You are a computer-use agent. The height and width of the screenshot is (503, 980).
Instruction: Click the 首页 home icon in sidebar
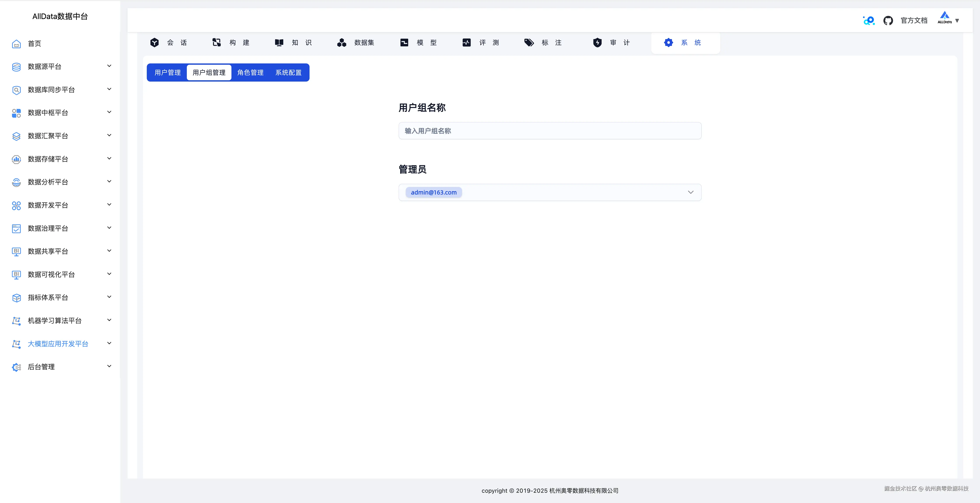tap(16, 44)
